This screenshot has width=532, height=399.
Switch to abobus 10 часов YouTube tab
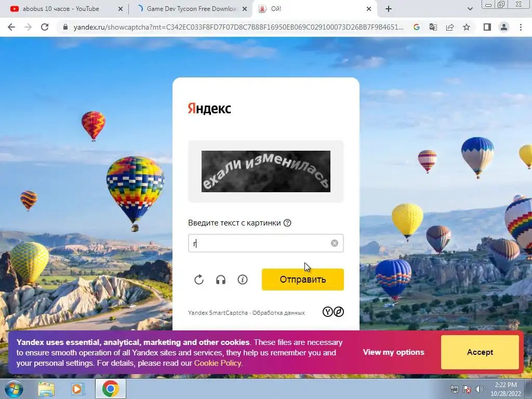pyautogui.click(x=61, y=9)
